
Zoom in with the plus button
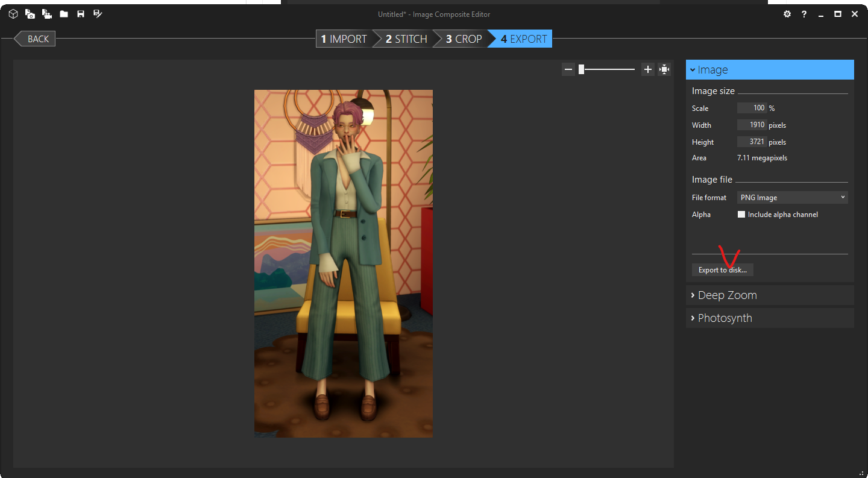pos(648,69)
